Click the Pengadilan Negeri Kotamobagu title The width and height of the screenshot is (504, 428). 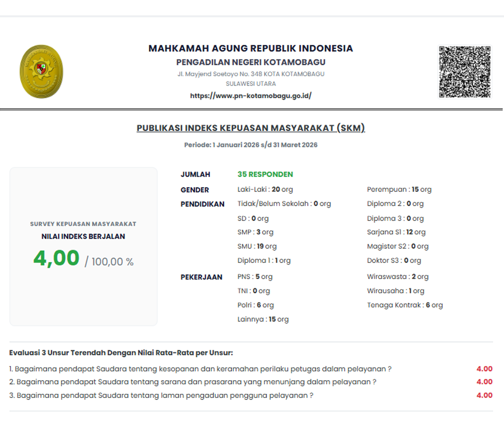click(x=251, y=62)
